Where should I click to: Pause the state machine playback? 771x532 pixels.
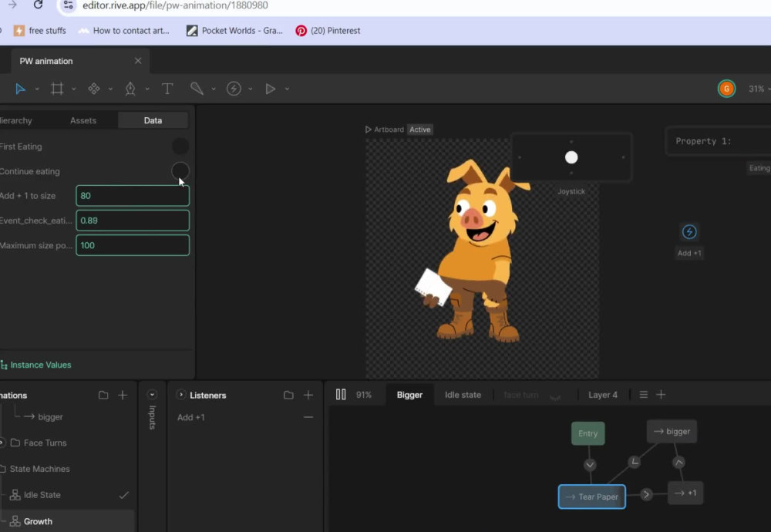point(341,395)
